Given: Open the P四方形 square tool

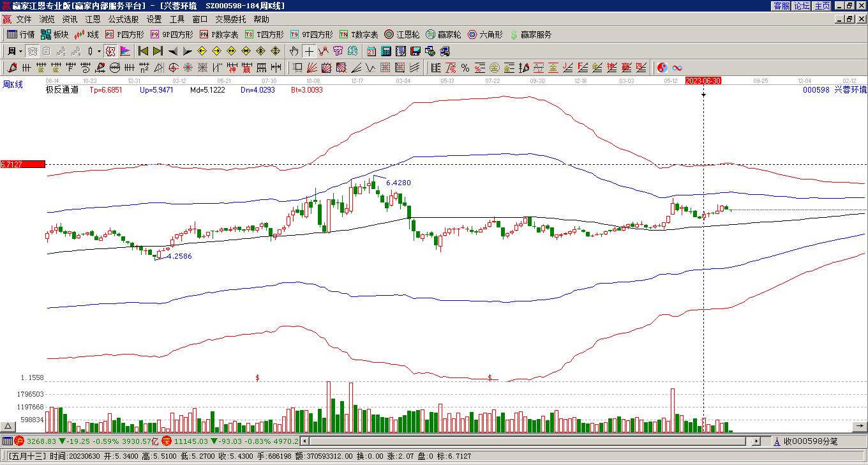Looking at the screenshot, I should click(124, 34).
